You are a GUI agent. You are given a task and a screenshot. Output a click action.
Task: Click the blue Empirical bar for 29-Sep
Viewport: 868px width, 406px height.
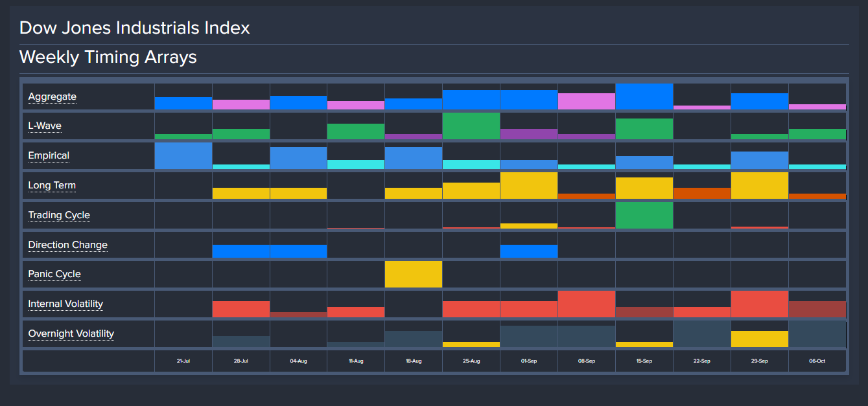point(760,161)
